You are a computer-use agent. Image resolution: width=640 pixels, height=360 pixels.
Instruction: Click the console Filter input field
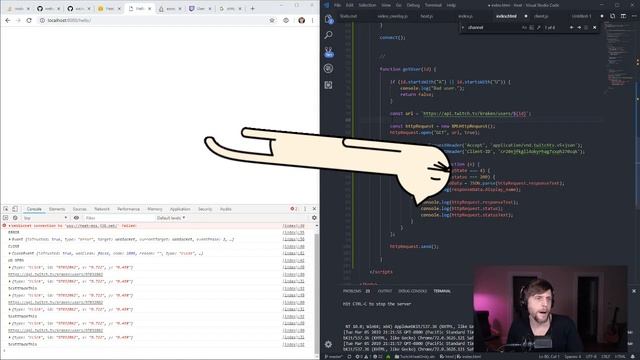(118, 218)
